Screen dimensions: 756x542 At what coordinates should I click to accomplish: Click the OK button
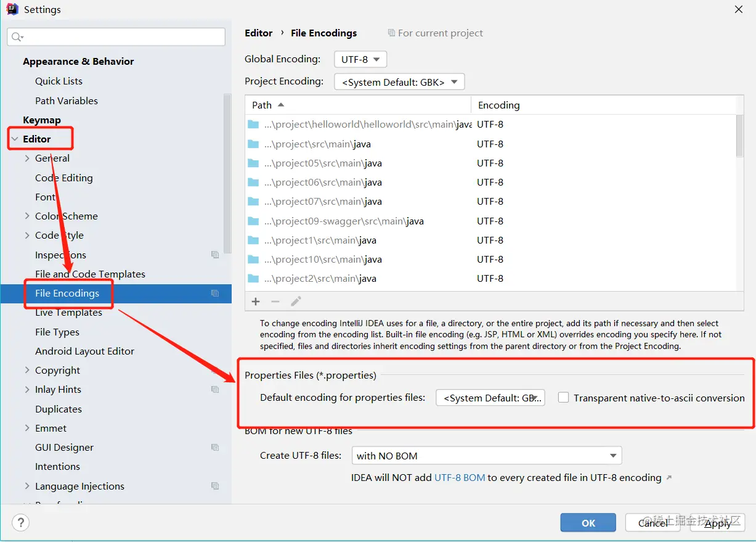[x=588, y=523]
